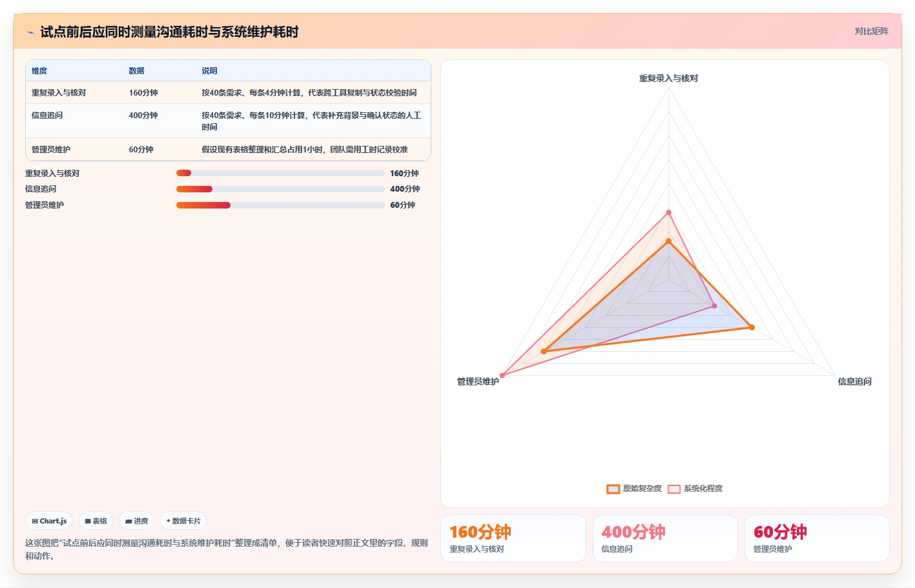
Task: Toggle the 原始复杂度 legend item
Action: [x=634, y=489]
